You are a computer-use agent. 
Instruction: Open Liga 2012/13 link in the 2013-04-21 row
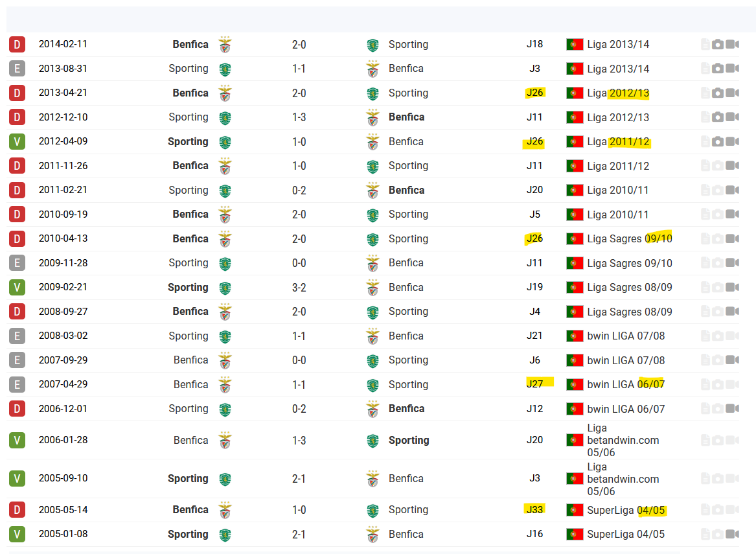coord(618,93)
